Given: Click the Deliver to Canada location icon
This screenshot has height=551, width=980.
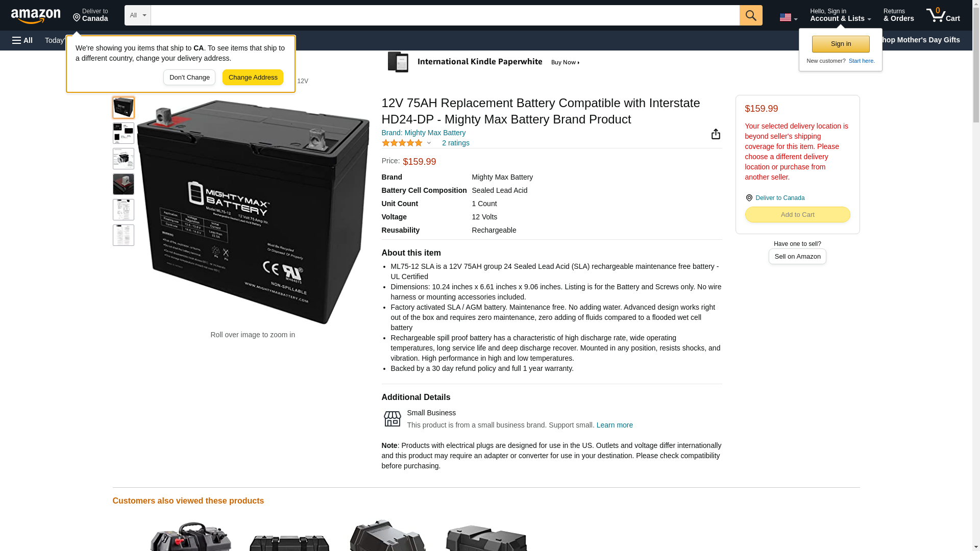Looking at the screenshot, I should click(749, 198).
